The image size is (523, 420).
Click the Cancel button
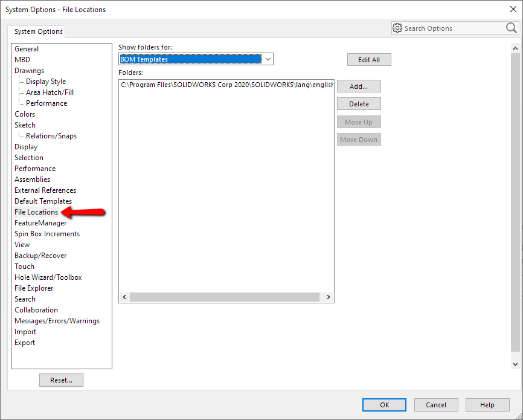click(x=436, y=405)
